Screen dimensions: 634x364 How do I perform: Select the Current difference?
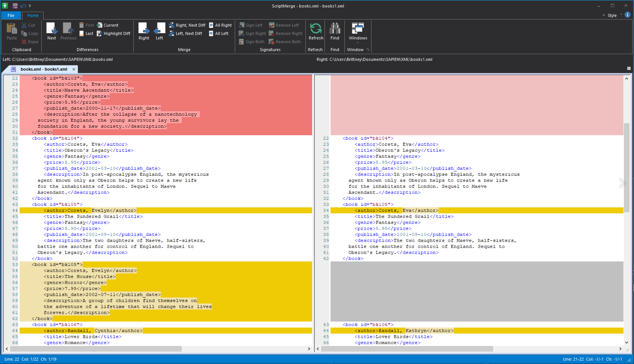pos(107,25)
